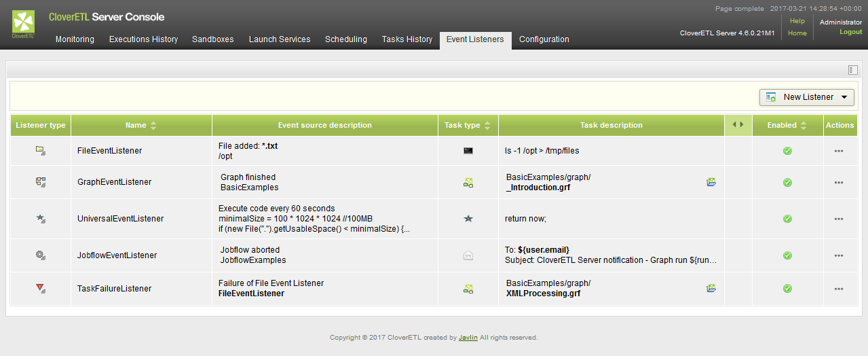Click UniversalEventListener name cell

click(x=141, y=219)
